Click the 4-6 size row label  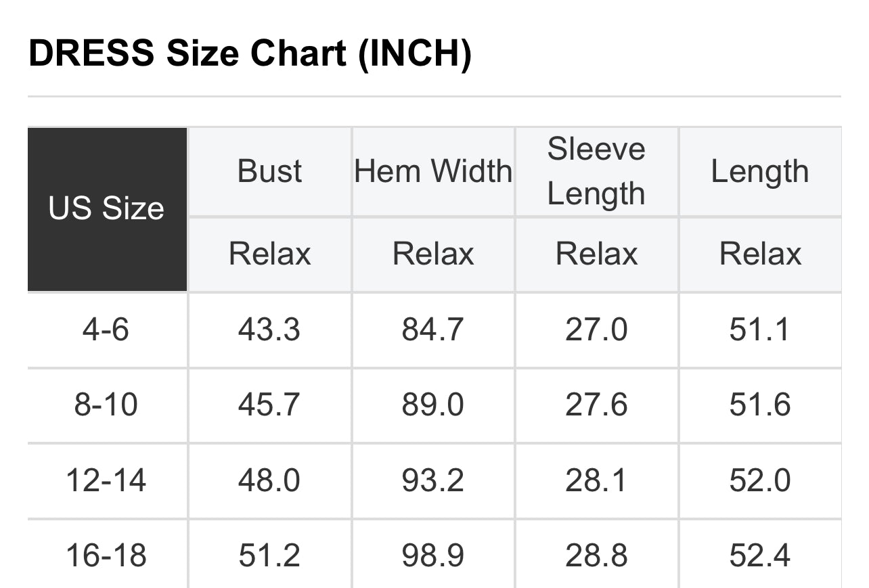(106, 330)
